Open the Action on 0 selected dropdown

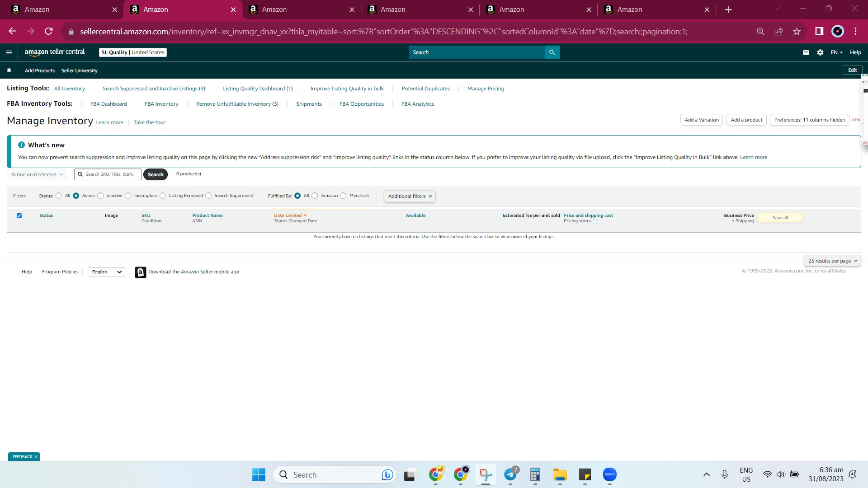(x=37, y=174)
